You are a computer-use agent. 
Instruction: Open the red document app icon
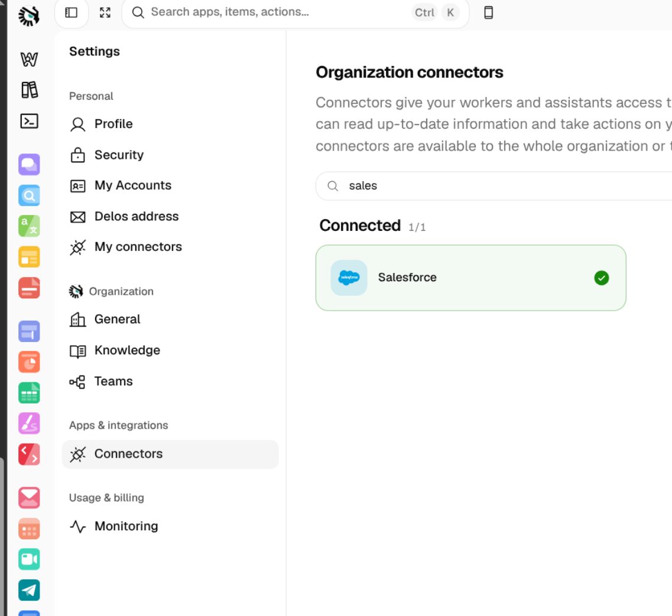29,288
